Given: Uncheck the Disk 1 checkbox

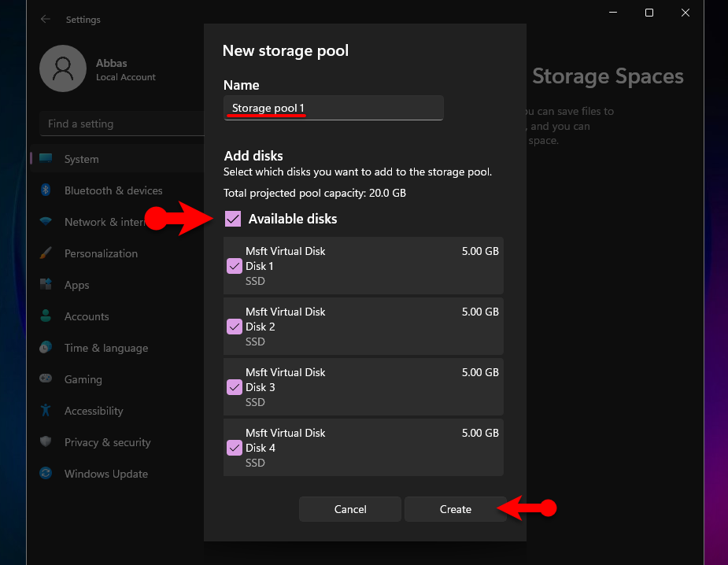Looking at the screenshot, I should [235, 266].
